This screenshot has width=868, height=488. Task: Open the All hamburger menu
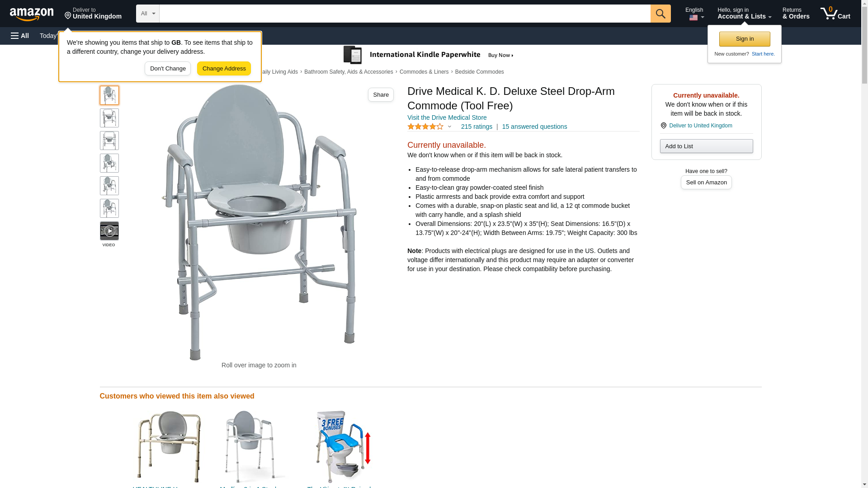[20, 36]
